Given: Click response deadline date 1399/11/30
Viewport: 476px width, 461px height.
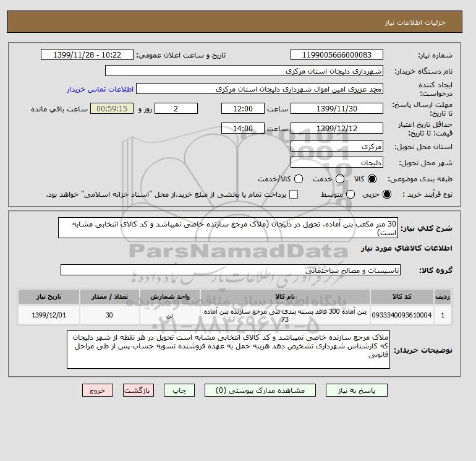Looking at the screenshot, I should pyautogui.click(x=337, y=108).
